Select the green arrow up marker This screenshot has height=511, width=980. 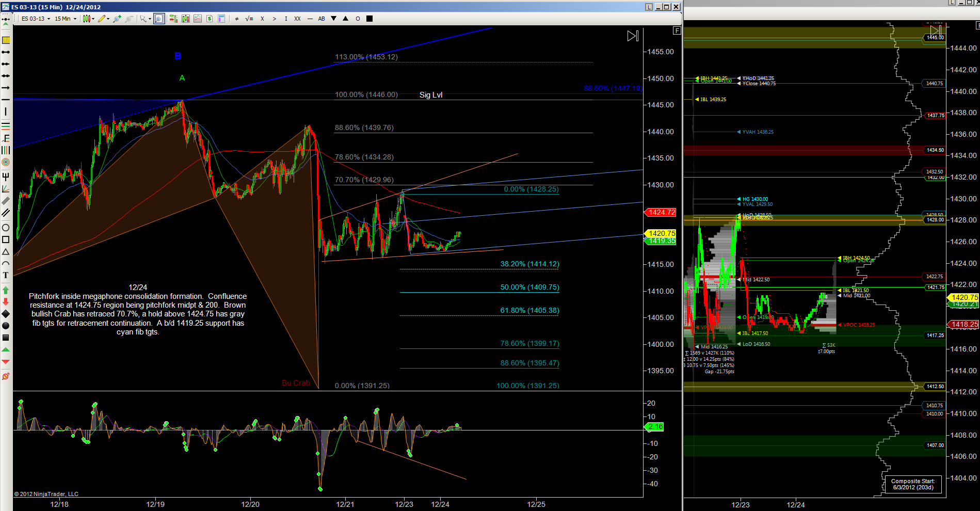(x=6, y=290)
